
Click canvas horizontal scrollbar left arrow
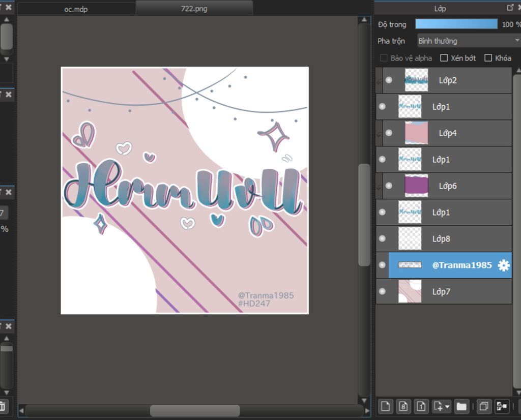pos(21,411)
